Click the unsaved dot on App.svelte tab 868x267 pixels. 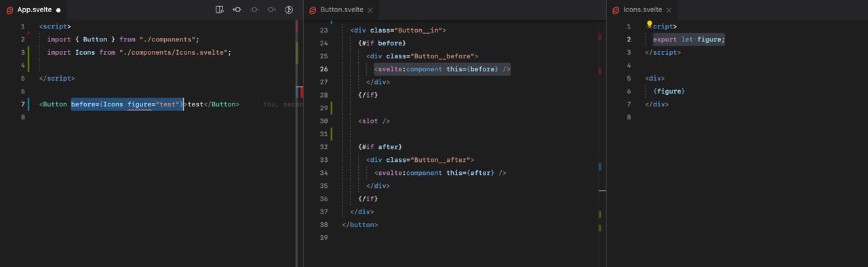[58, 10]
